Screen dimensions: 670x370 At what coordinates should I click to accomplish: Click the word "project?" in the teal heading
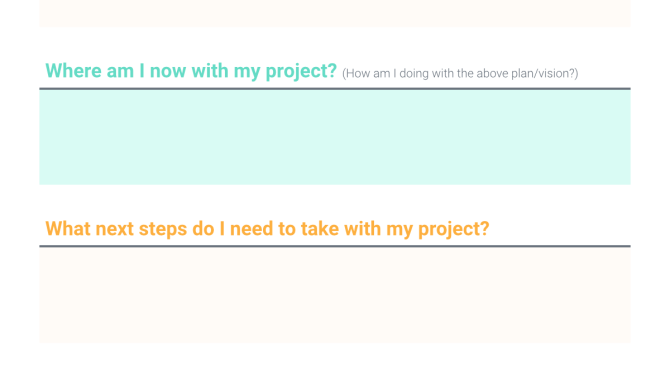tap(301, 72)
